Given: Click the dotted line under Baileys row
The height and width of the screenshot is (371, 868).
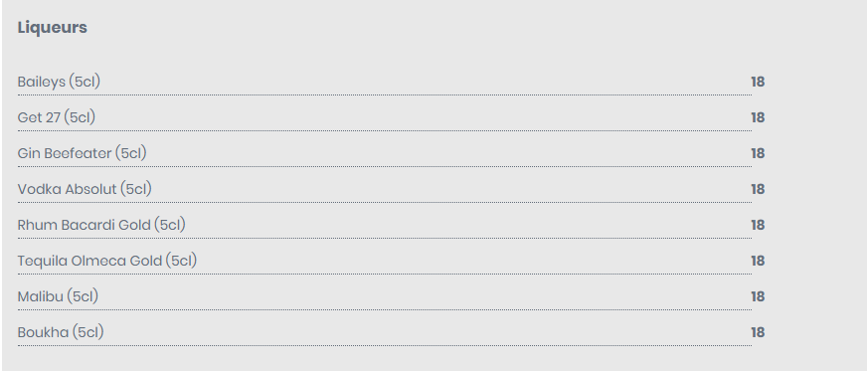Looking at the screenshot, I should pos(385,95).
